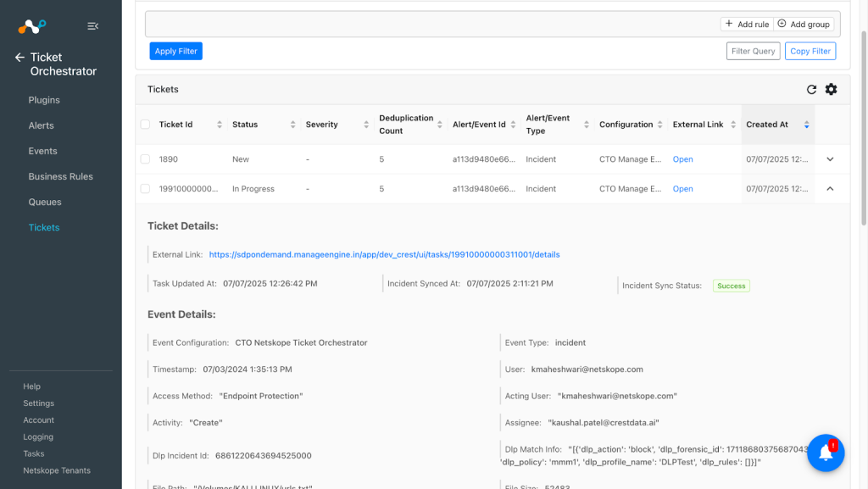The image size is (868, 489).
Task: Click Add group button
Action: (x=804, y=24)
